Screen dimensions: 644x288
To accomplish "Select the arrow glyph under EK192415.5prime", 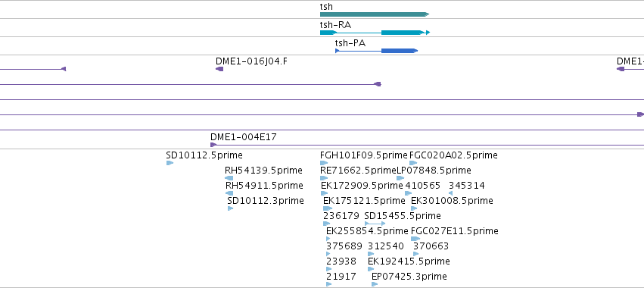I will pos(371,269).
